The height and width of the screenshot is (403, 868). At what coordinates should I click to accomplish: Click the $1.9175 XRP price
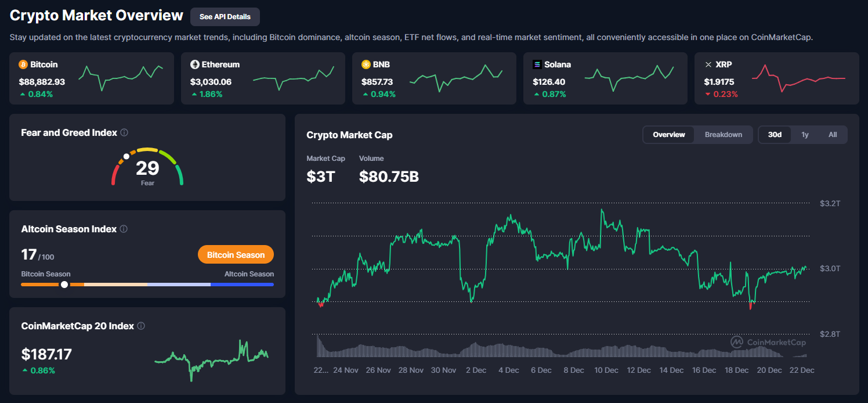coord(719,82)
